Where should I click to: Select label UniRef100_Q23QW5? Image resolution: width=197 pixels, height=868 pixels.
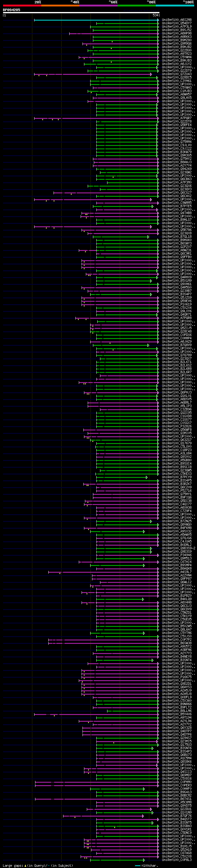click(177, 470)
